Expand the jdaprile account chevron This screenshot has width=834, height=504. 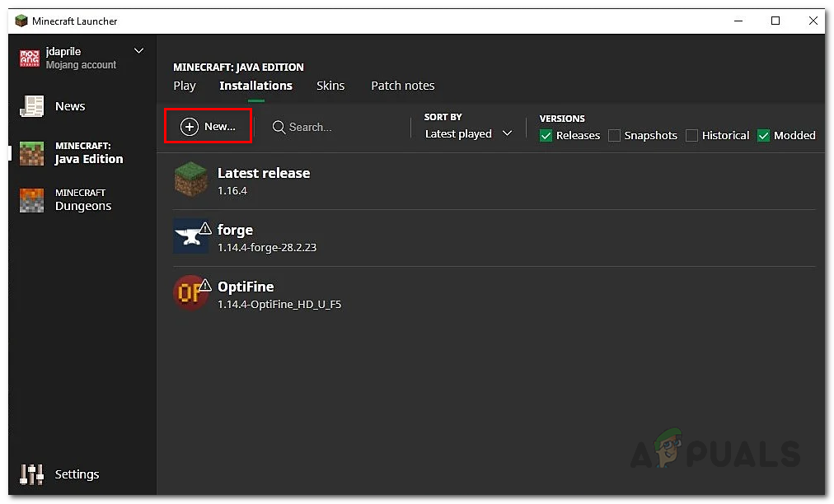click(x=138, y=51)
